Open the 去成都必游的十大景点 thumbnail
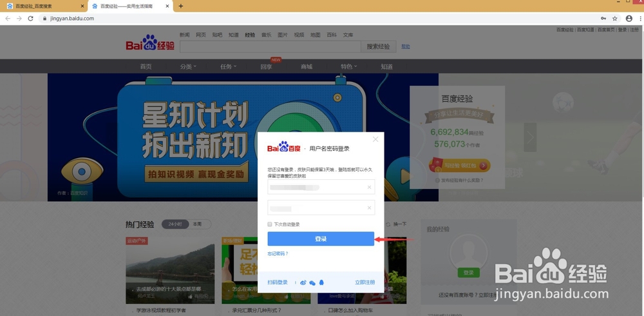The image size is (644, 316). 170,270
